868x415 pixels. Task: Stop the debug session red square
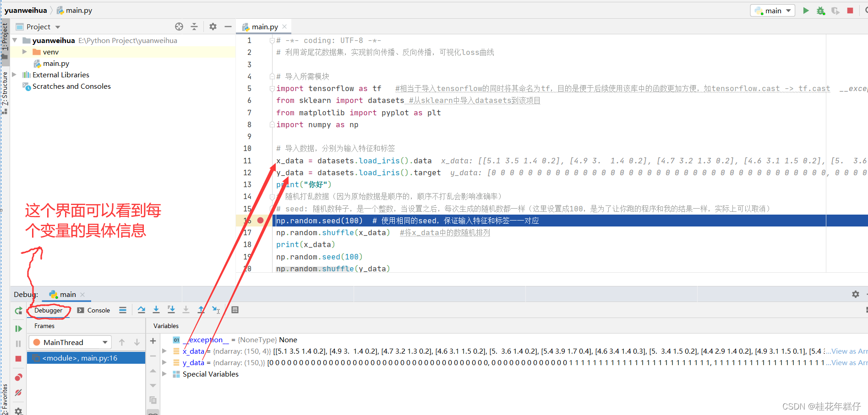(18, 359)
